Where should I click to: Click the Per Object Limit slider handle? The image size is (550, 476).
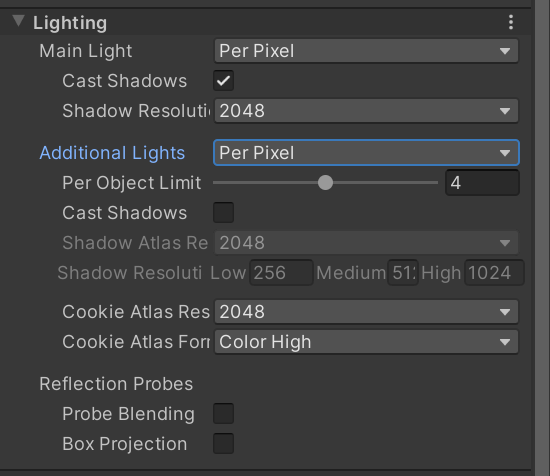(325, 183)
